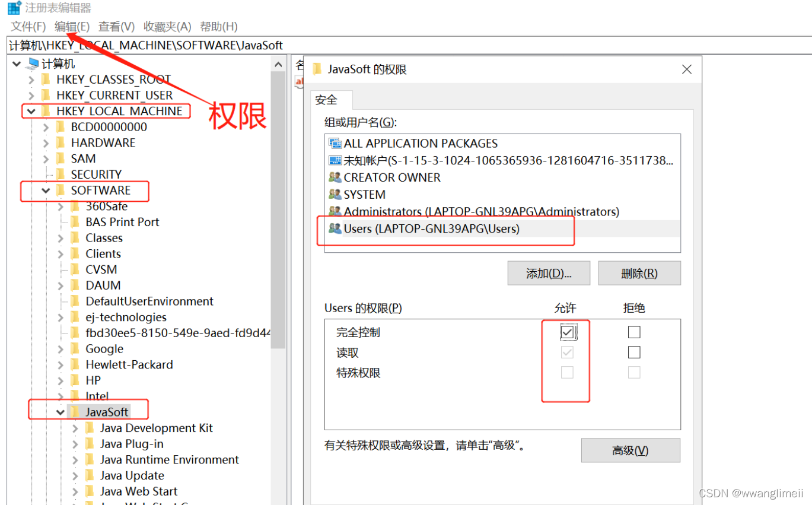Expand the ej-technologies node
This screenshot has width=812, height=505.
tap(60, 317)
